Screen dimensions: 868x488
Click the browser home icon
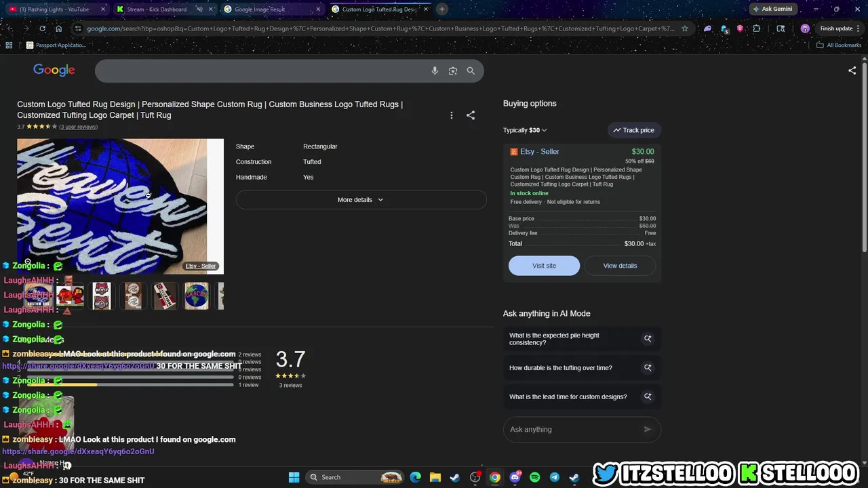pos(58,28)
